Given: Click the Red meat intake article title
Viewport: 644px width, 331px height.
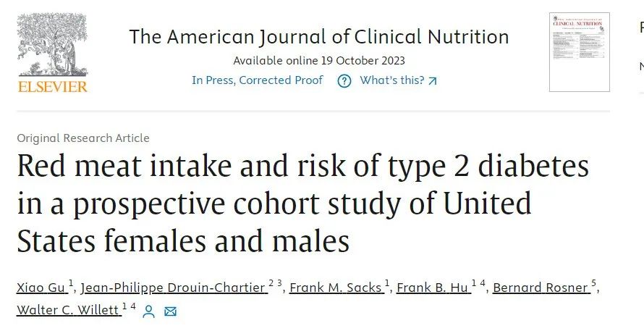Looking at the screenshot, I should coord(303,204).
